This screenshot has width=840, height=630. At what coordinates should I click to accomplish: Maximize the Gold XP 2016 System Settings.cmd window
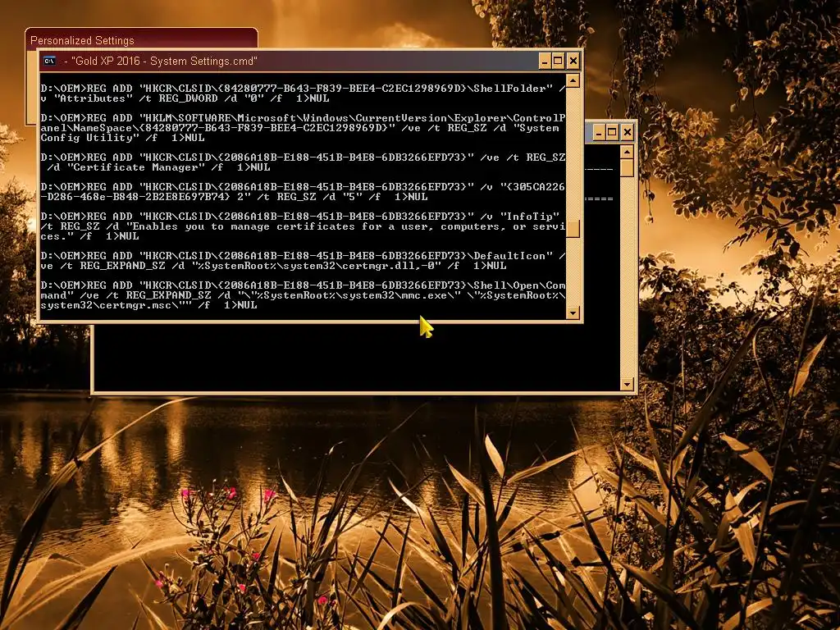[559, 61]
